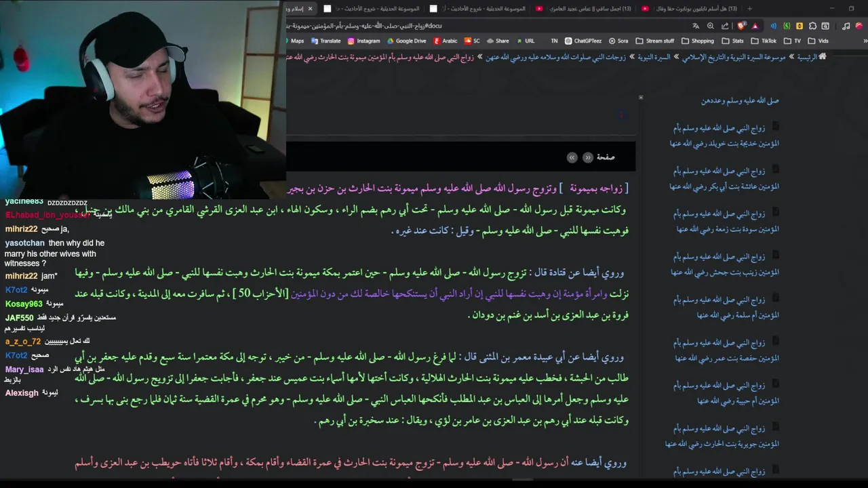The image size is (868, 488).
Task: Open the Translate bookmark
Action: (x=325, y=41)
